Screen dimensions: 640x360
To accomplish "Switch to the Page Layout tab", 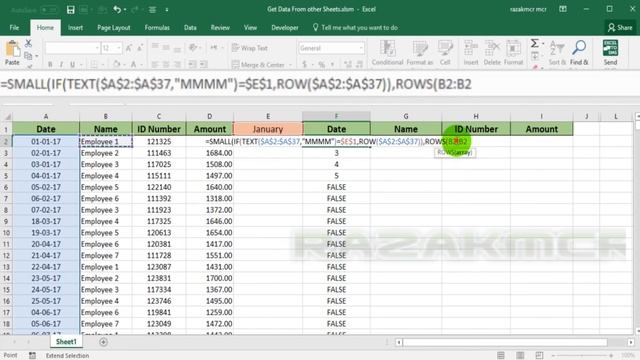I will pos(113,27).
